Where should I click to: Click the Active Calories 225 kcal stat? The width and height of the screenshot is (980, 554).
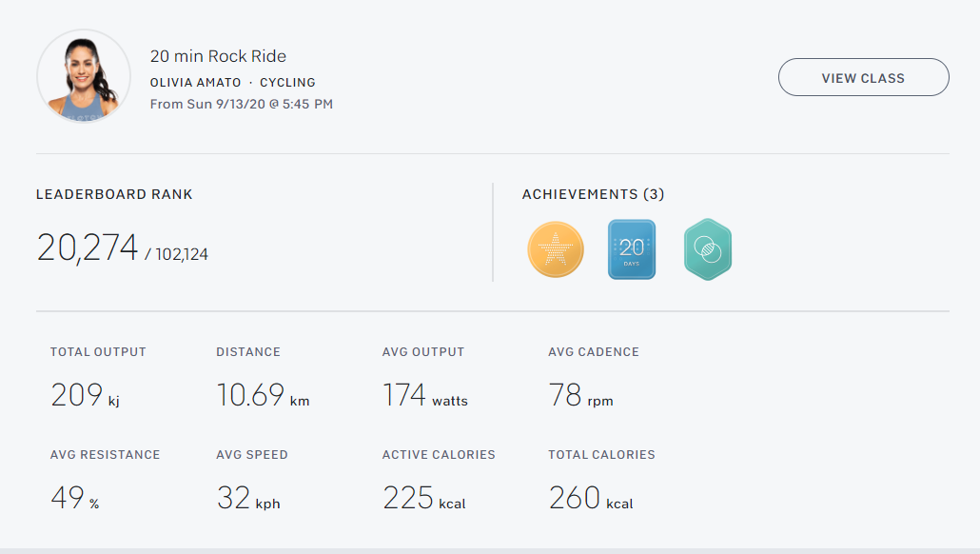tap(423, 498)
